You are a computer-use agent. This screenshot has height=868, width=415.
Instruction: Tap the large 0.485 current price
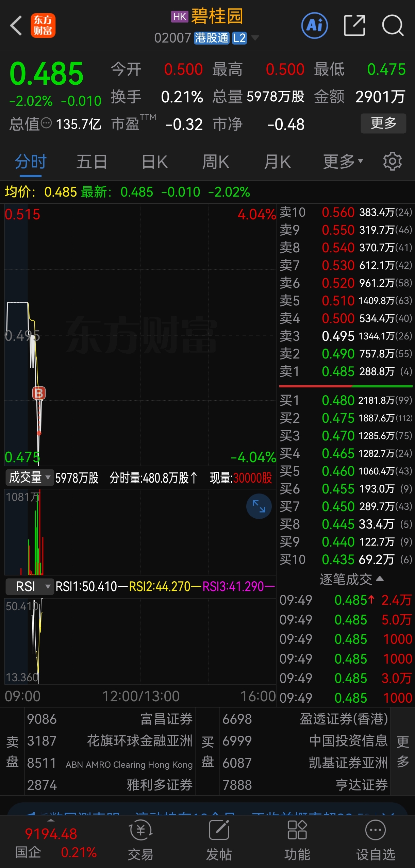[x=47, y=73]
